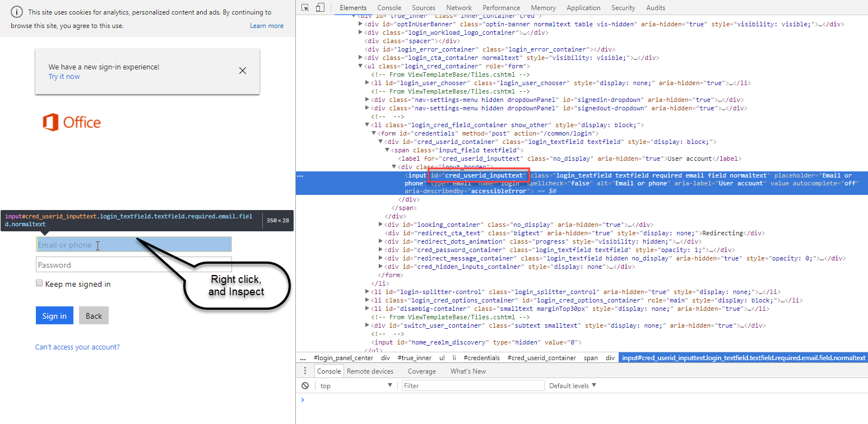This screenshot has width=868, height=424.
Task: Activate the inspect element picker icon
Action: (x=305, y=8)
